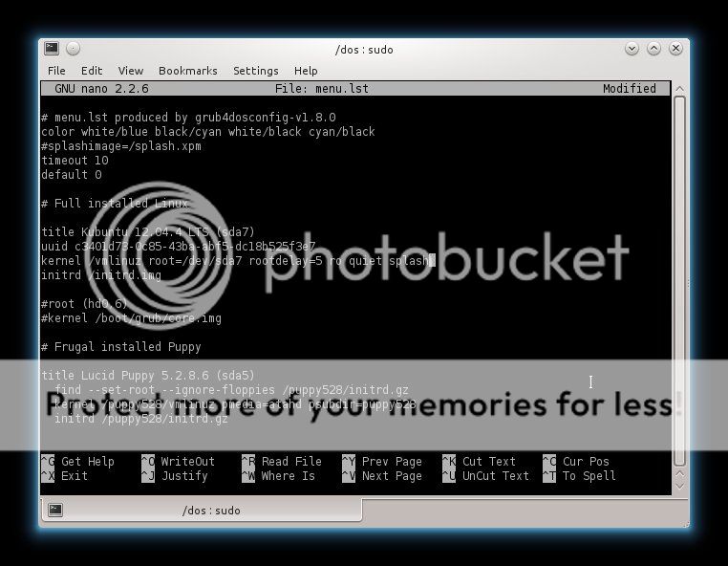Click the '#root (hd0,6)' line
Screen dimensions: 728x566
[x=84, y=304]
